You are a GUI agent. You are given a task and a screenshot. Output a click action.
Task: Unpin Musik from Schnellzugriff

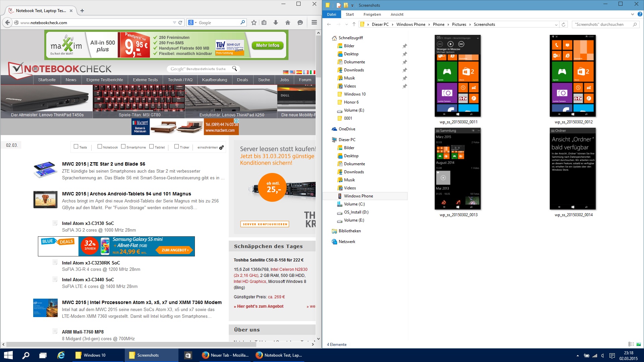click(x=405, y=78)
